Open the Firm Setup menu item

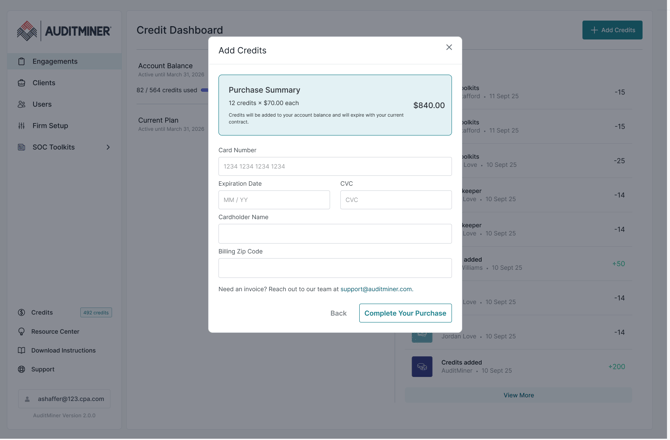click(50, 126)
